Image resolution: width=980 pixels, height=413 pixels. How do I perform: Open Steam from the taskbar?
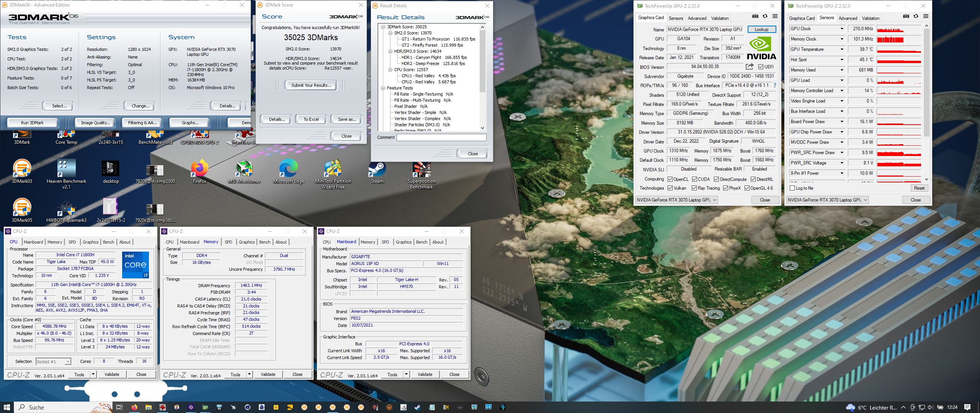(x=417, y=407)
